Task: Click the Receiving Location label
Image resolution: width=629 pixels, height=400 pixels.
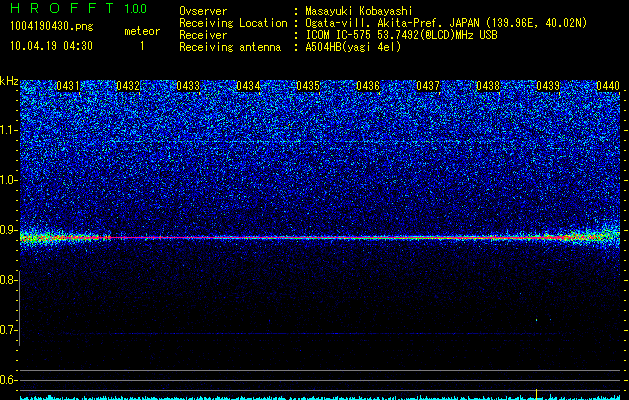Action: 233,23
